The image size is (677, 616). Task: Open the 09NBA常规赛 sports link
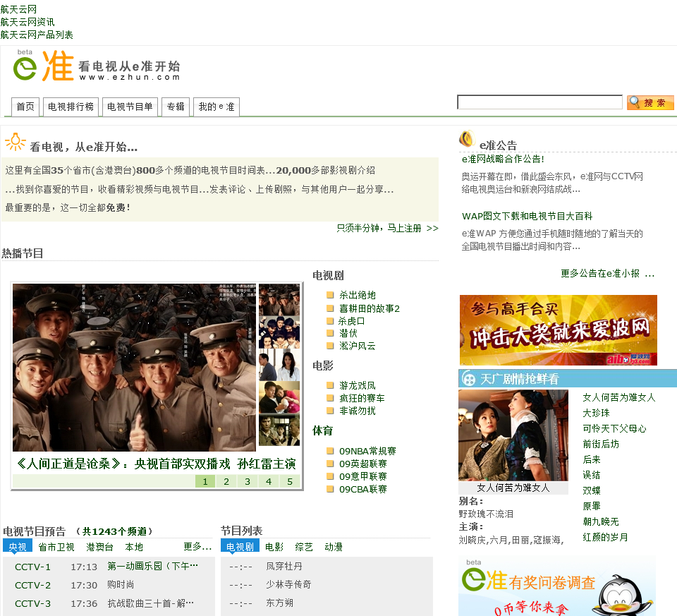367,451
